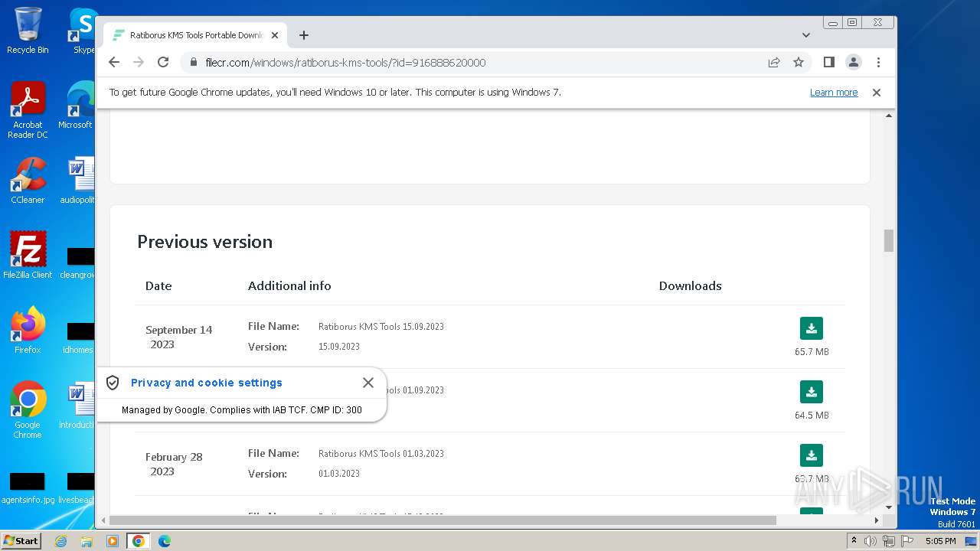
Task: Click the vertical scrollbar thumb
Action: click(889, 240)
